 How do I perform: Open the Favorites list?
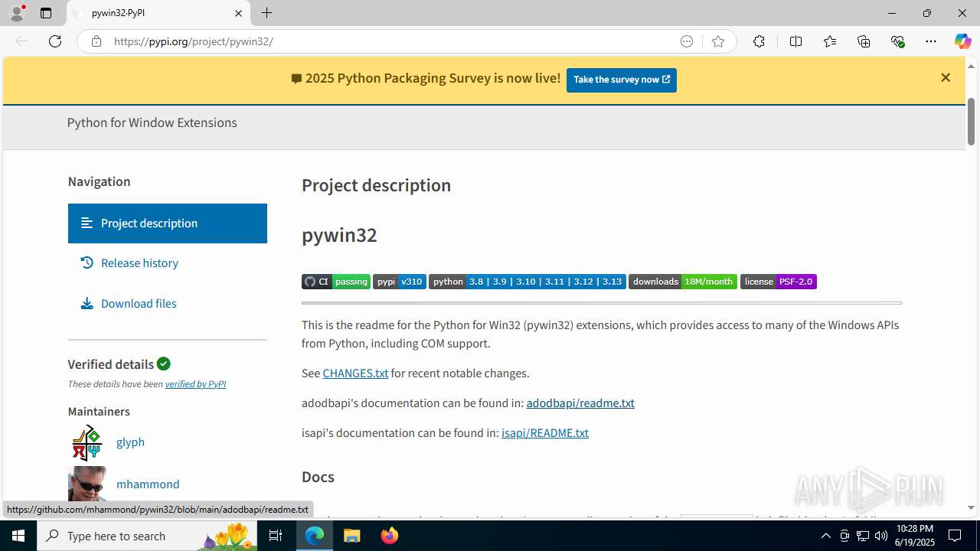point(830,41)
